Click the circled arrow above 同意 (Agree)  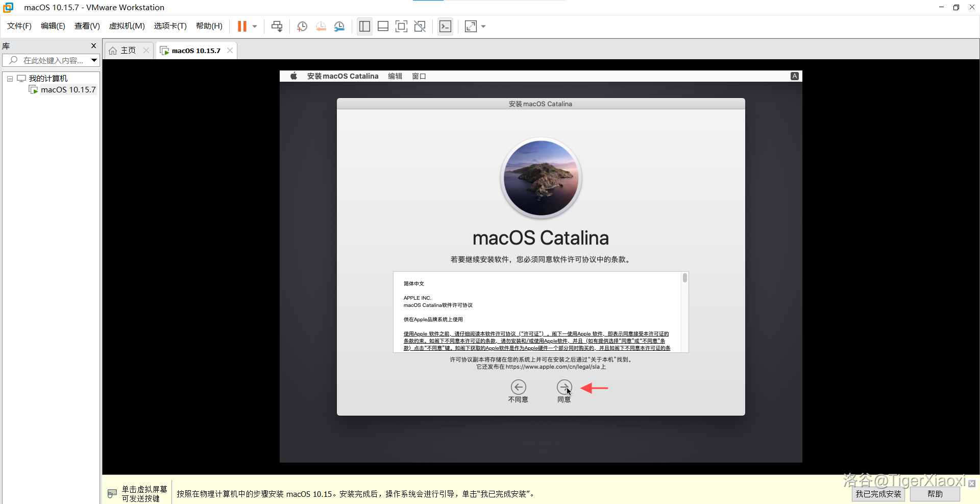tap(564, 387)
